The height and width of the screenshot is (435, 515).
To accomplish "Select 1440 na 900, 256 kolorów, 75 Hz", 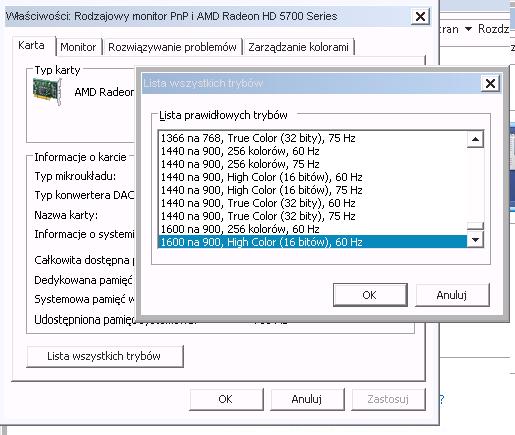I will [x=313, y=164].
